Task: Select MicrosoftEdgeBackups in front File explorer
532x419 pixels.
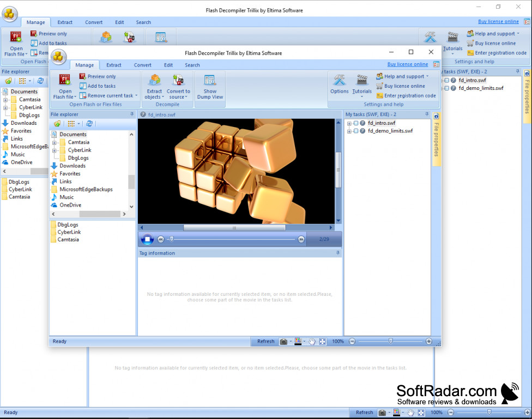Action: click(x=86, y=189)
